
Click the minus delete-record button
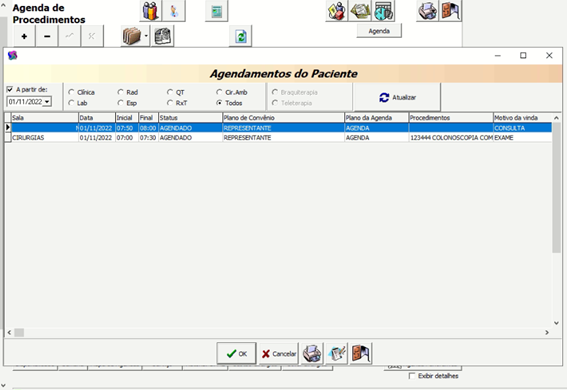click(x=47, y=36)
